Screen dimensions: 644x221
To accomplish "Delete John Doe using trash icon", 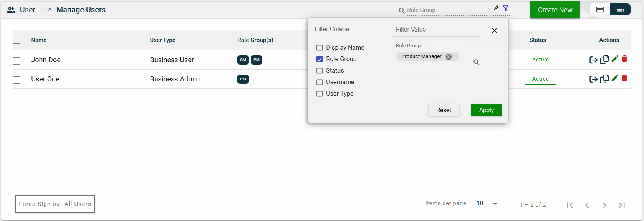I will 624,59.
